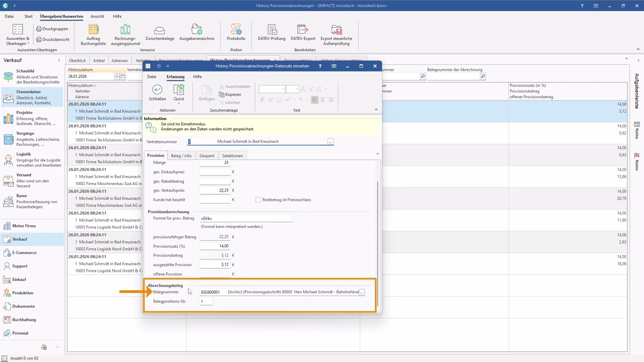Go to the Buchhaltung section
The height and width of the screenshot is (362, 644).
[x=33, y=320]
